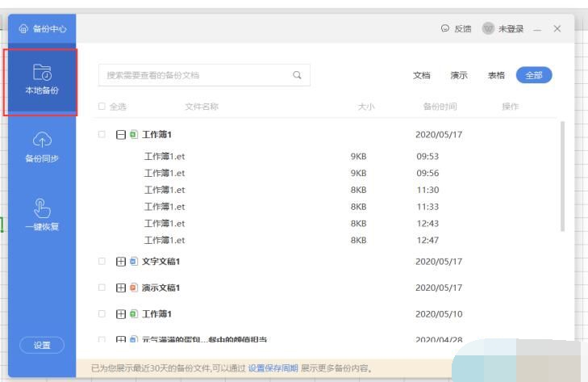Expand the 文字文稿1 backup group

119,262
